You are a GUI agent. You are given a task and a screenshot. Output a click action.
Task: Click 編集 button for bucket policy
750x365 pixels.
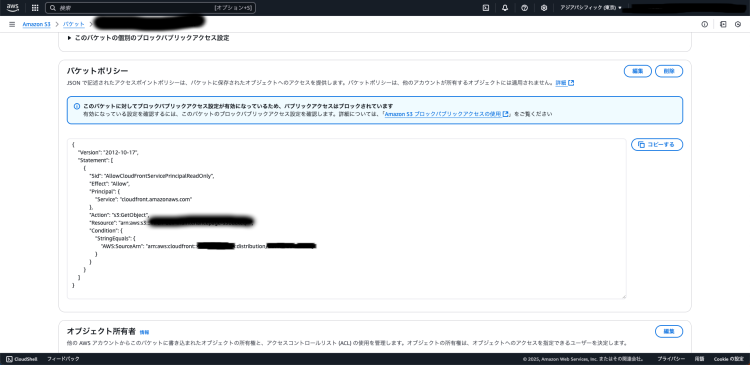638,71
